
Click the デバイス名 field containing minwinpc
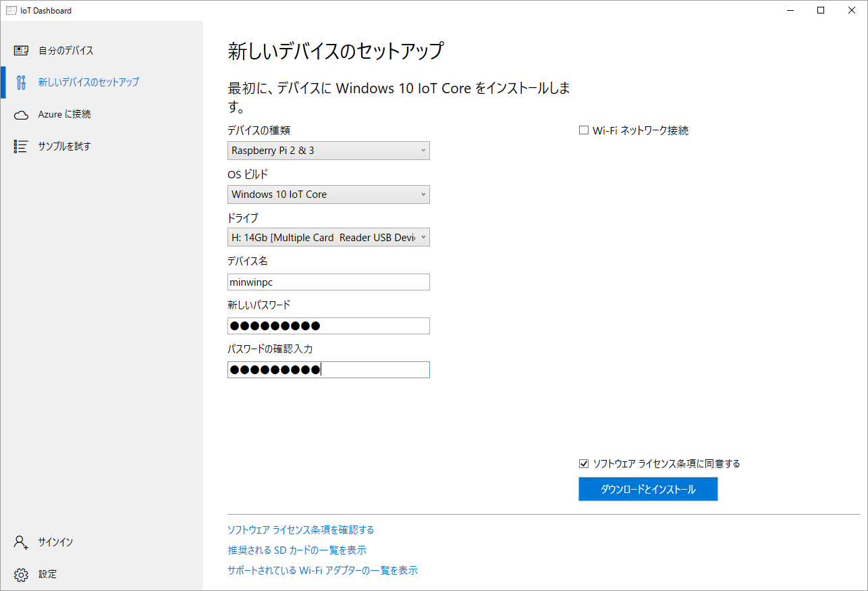pyautogui.click(x=329, y=282)
